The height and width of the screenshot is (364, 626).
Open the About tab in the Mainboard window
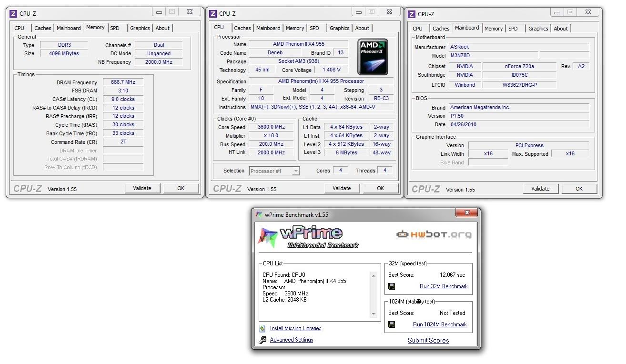click(561, 29)
